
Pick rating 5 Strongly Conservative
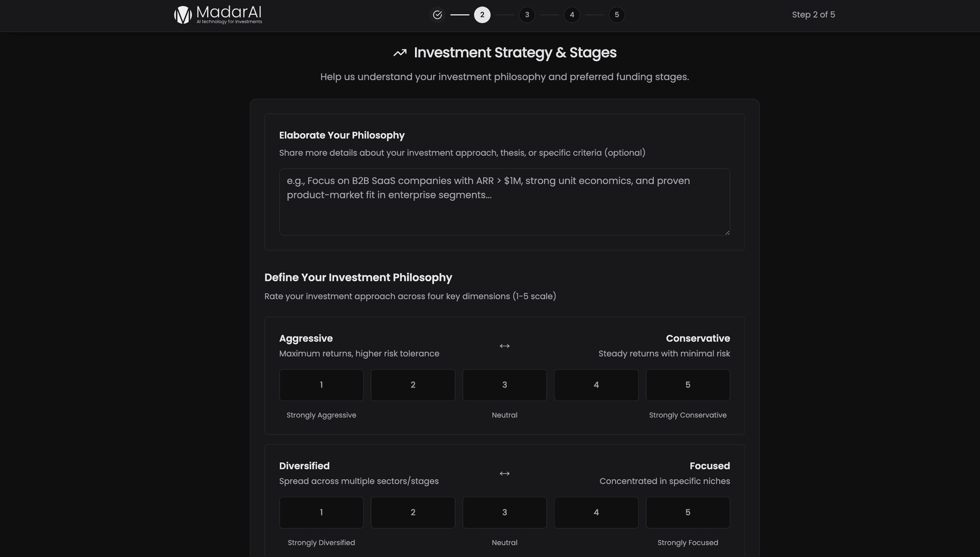pyautogui.click(x=688, y=385)
